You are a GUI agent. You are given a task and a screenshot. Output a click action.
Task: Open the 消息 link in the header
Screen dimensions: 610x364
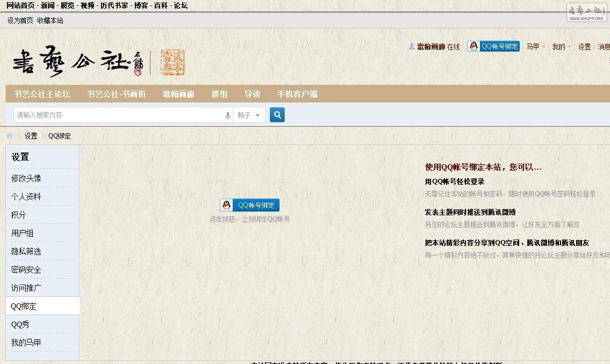604,47
